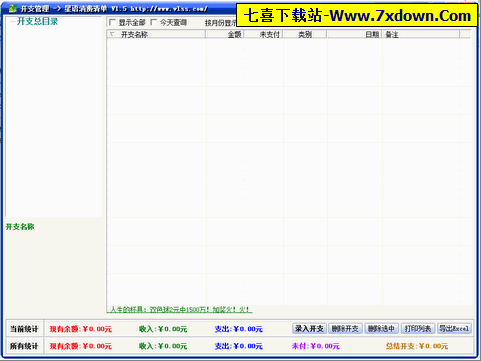Screen dimensions: 481x361
Task: Sort by the 金额 column header
Action: 225,34
